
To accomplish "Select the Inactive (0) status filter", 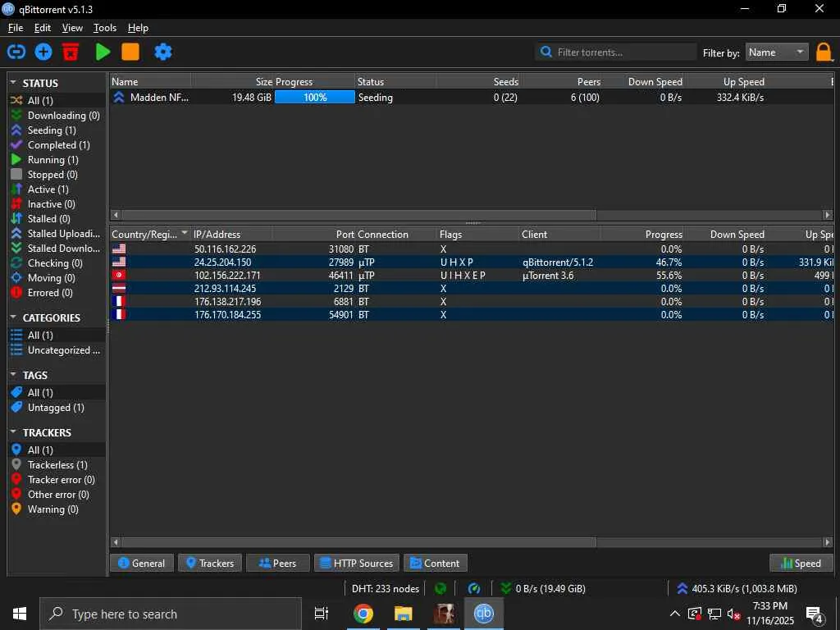I will [x=57, y=204].
